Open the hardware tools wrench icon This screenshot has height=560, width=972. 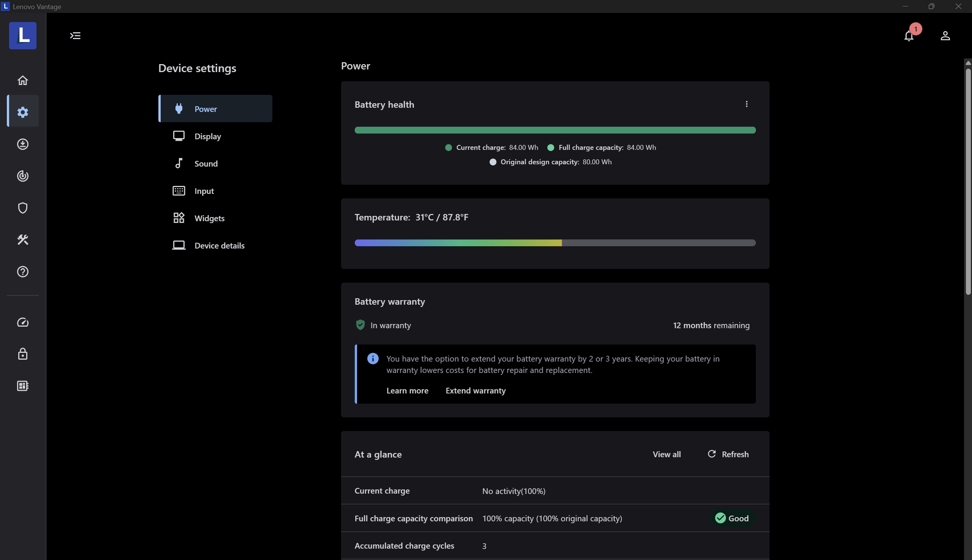[x=23, y=240]
